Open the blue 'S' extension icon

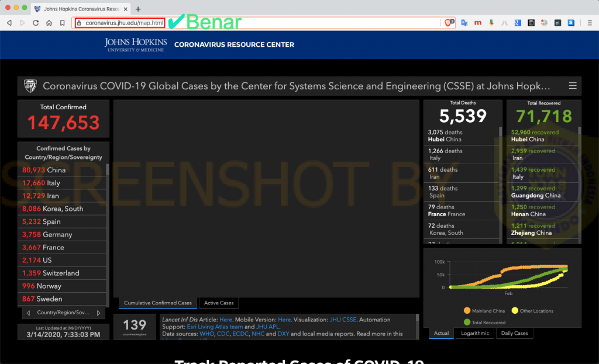pyautogui.click(x=571, y=23)
